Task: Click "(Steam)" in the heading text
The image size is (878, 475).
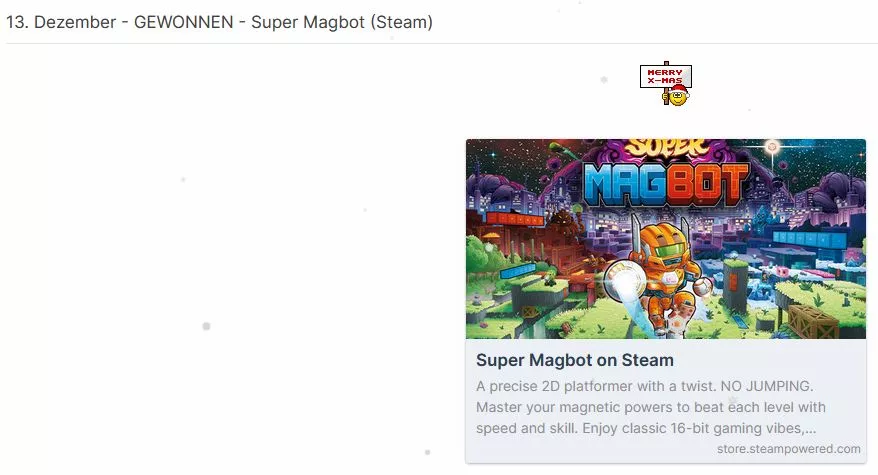Action: pos(401,22)
